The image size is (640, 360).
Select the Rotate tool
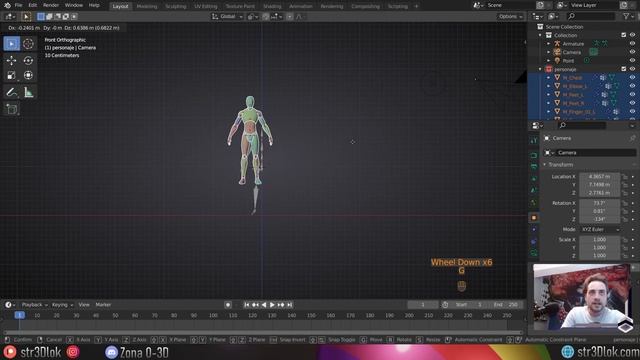tap(28, 60)
